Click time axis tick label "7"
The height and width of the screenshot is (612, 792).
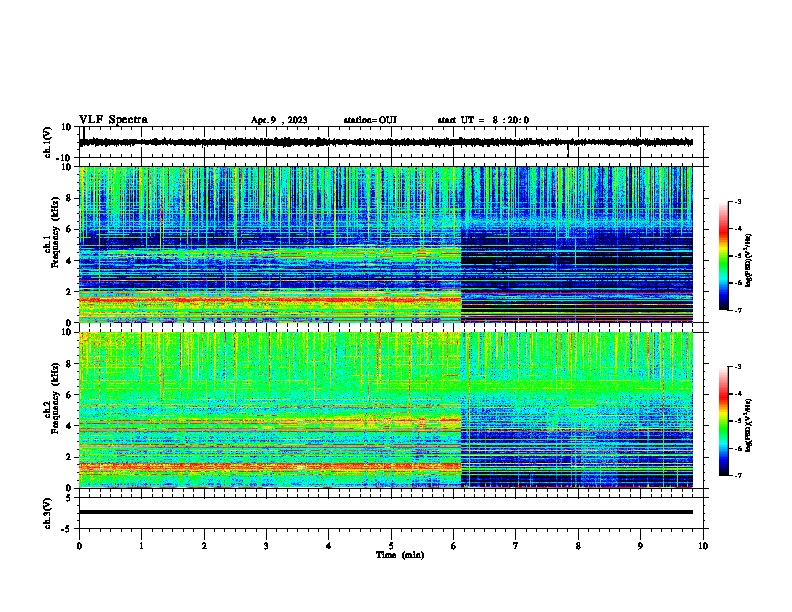pos(516,546)
